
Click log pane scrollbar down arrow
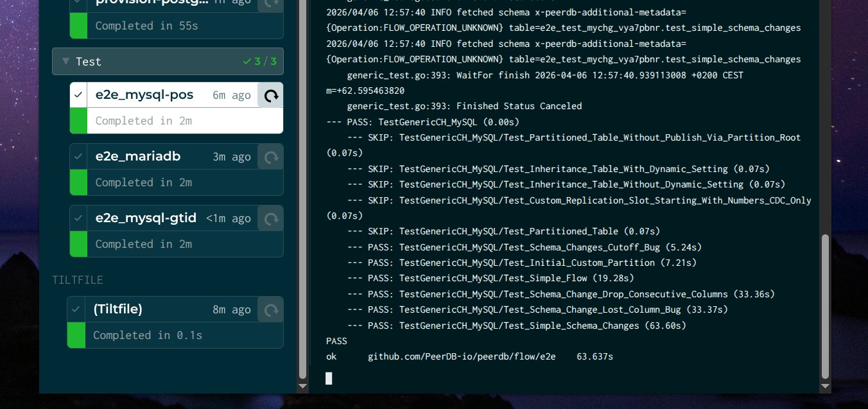pyautogui.click(x=826, y=387)
